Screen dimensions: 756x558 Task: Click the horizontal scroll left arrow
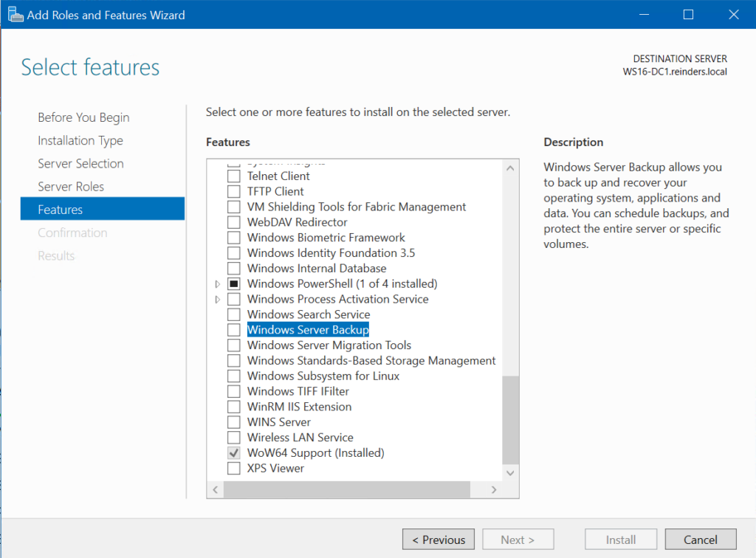coord(216,489)
